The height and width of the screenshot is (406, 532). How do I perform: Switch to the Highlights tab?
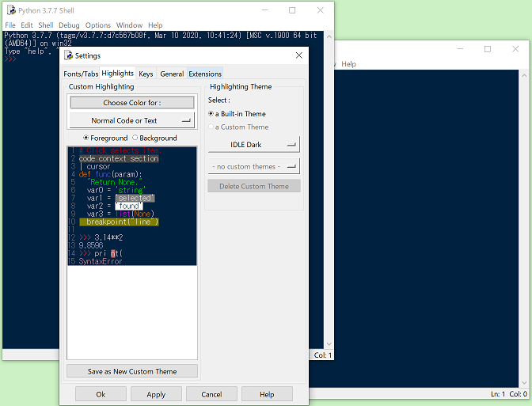(x=117, y=74)
